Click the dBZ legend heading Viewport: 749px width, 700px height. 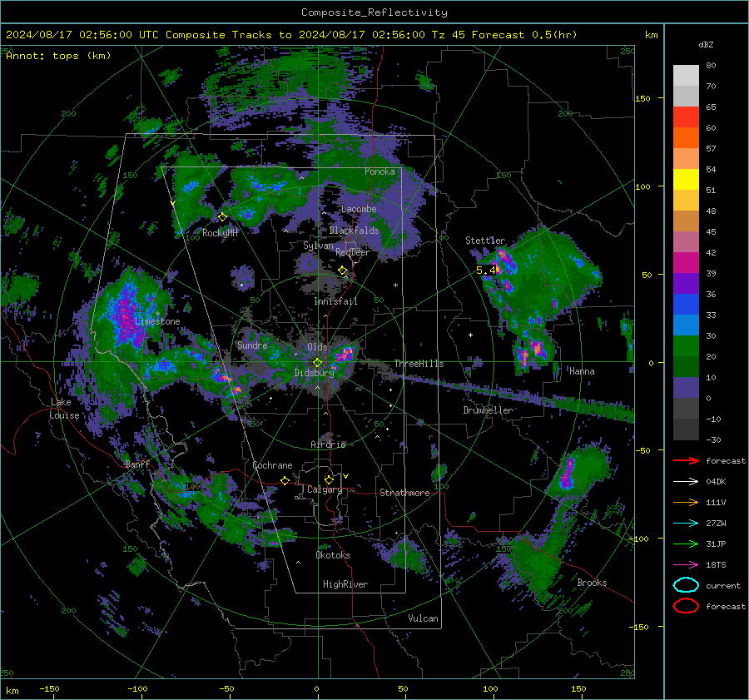pos(706,44)
